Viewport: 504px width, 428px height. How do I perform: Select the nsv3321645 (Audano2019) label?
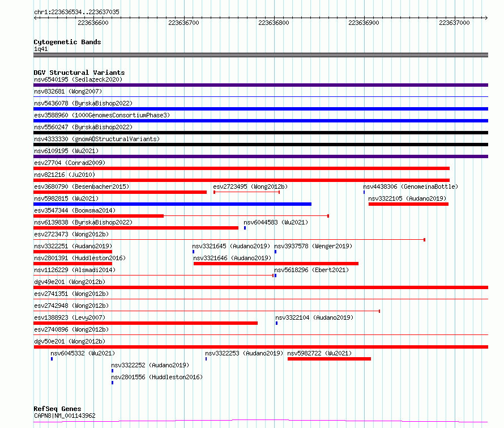pos(231,246)
